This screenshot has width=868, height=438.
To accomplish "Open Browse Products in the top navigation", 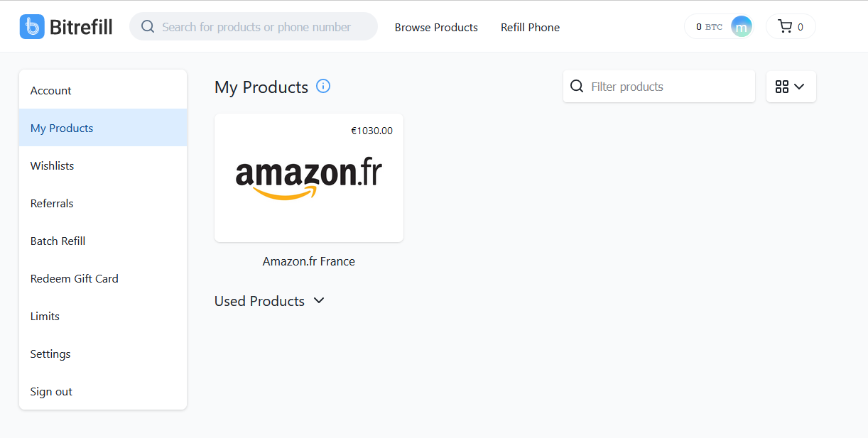I will [436, 27].
